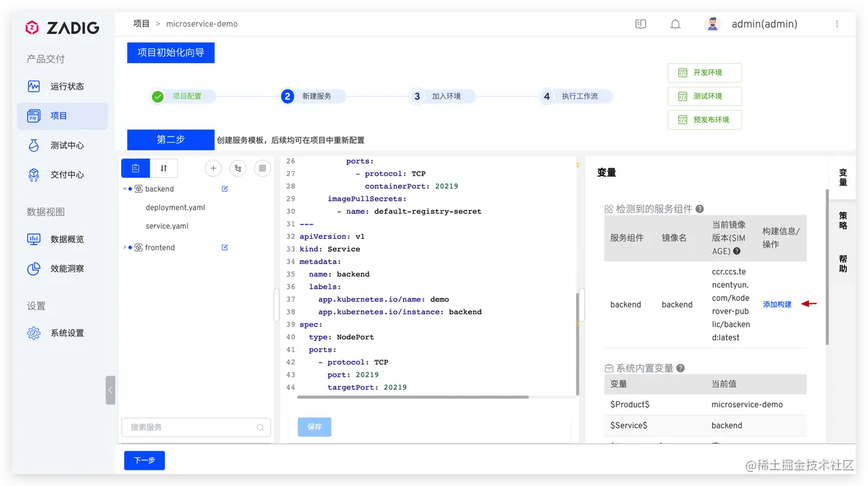This screenshot has height=486, width=868.
Task: Switch to the 帮助 side tab
Action: point(843,264)
